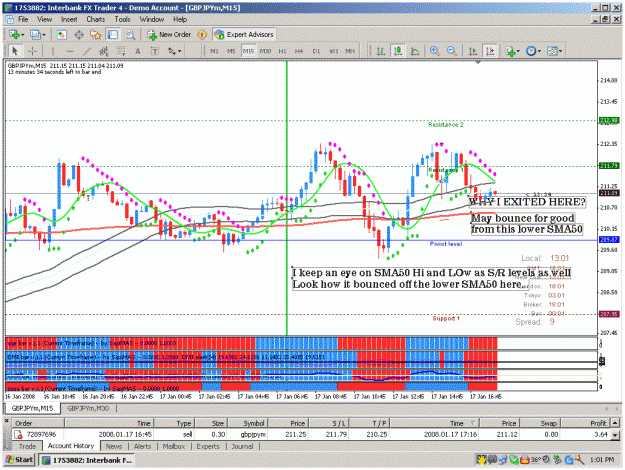
Task: Open the Tools menu
Action: (122, 19)
